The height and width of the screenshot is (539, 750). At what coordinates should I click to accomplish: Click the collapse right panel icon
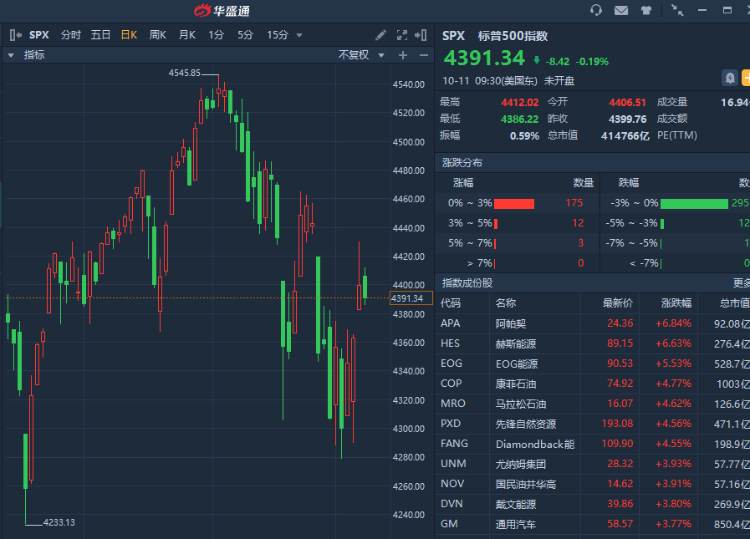pos(421,35)
